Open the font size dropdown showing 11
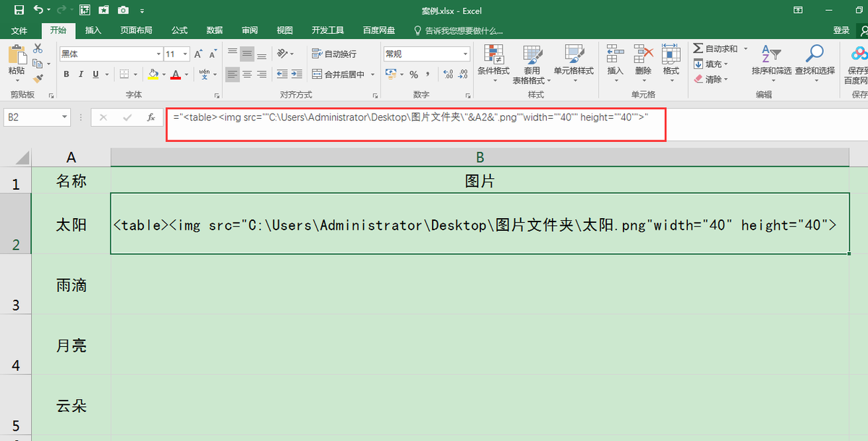The height and width of the screenshot is (441, 868). point(186,54)
